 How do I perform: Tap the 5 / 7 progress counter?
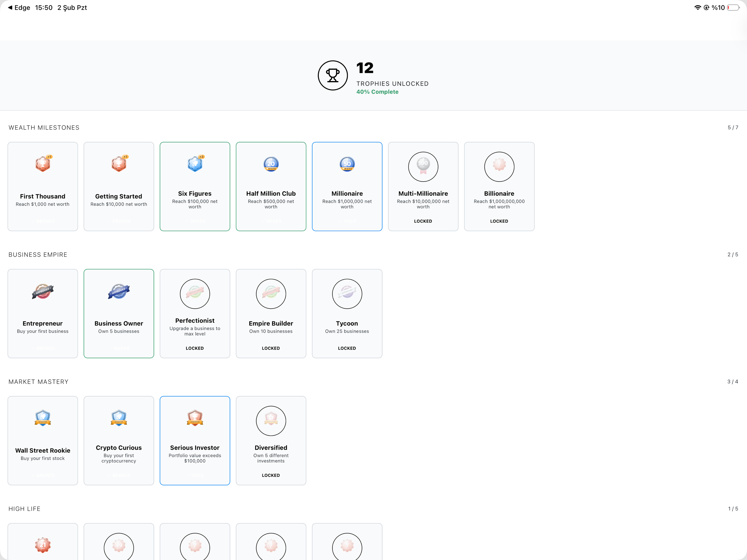pos(733,127)
